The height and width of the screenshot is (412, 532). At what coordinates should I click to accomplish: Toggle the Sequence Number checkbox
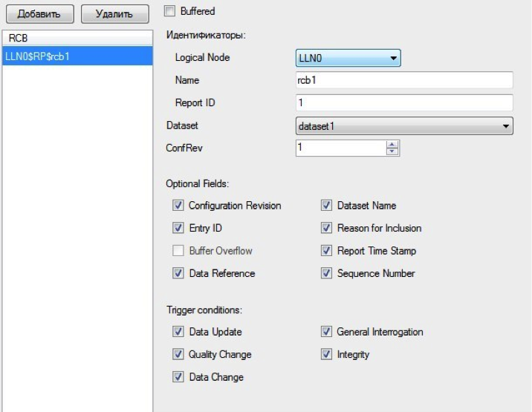[x=326, y=273]
